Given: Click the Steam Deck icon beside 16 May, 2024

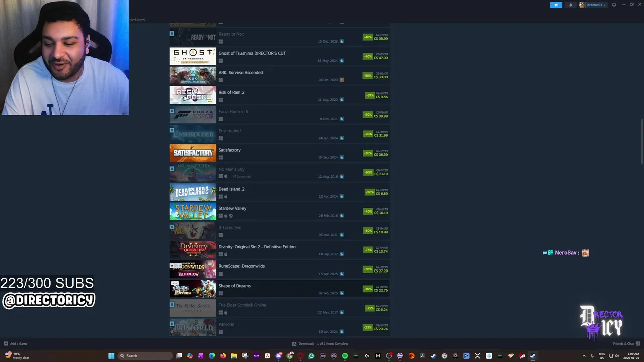Looking at the screenshot, I should [342, 61].
